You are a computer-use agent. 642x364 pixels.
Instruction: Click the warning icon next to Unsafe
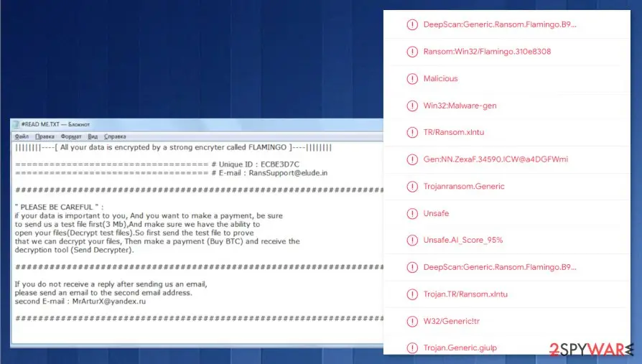[412, 213]
